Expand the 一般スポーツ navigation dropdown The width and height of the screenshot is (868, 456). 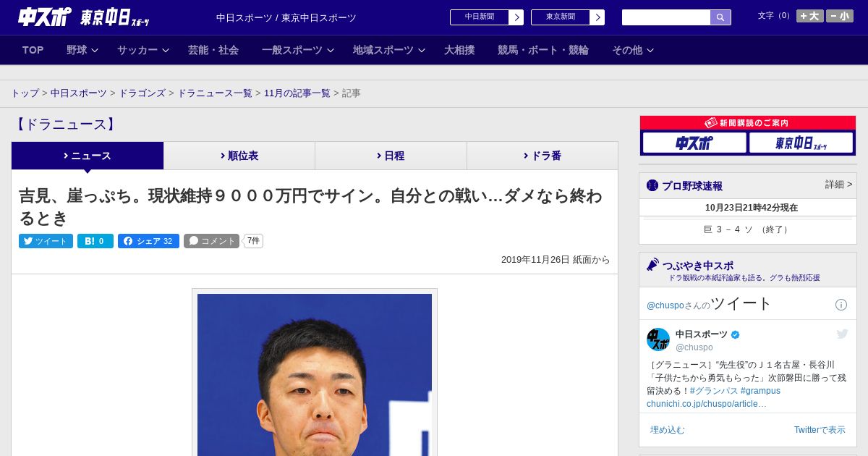[x=298, y=50]
